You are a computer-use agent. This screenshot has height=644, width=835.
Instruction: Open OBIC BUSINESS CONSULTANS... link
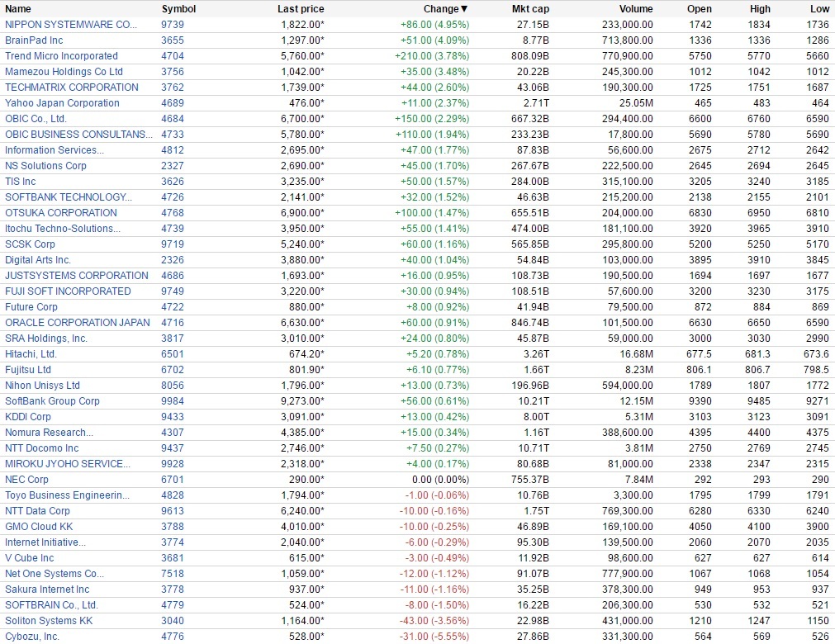pyautogui.click(x=78, y=135)
